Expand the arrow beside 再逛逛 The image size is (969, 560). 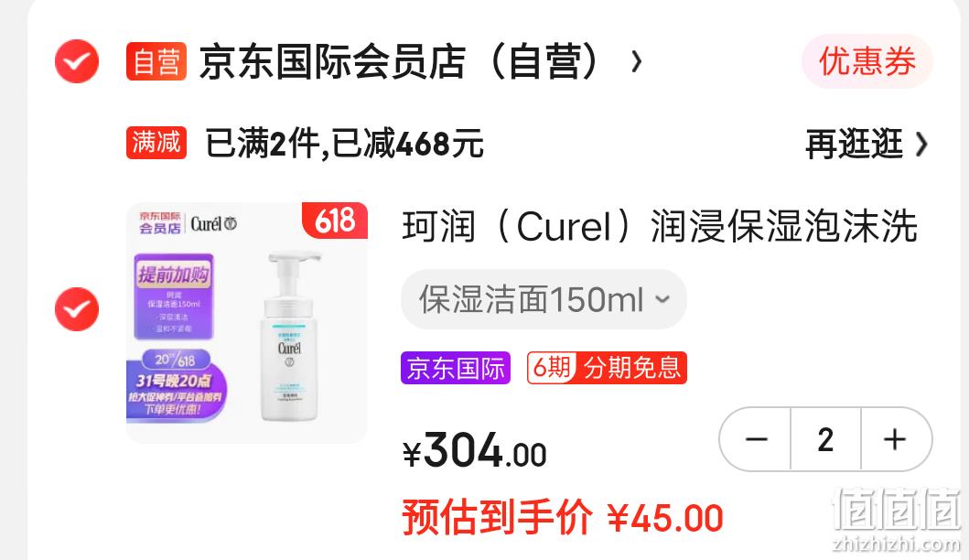(x=921, y=144)
